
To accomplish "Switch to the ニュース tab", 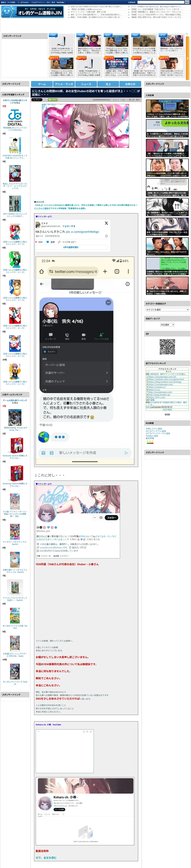I will [x=86, y=84].
